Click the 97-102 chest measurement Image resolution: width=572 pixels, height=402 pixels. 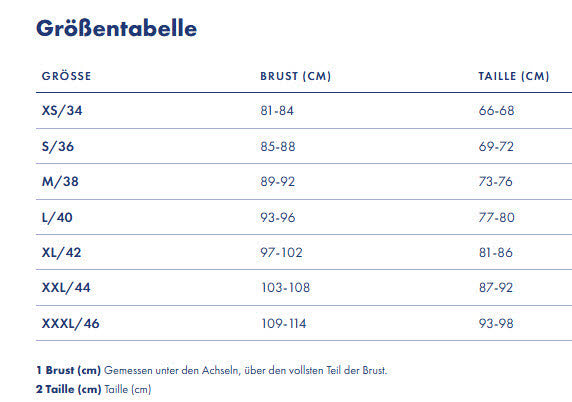pyautogui.click(x=281, y=252)
